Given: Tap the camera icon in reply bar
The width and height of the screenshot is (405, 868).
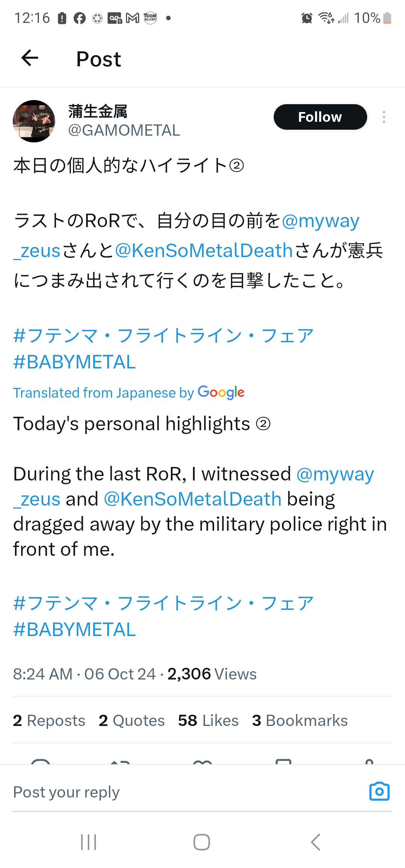Looking at the screenshot, I should 379,792.
